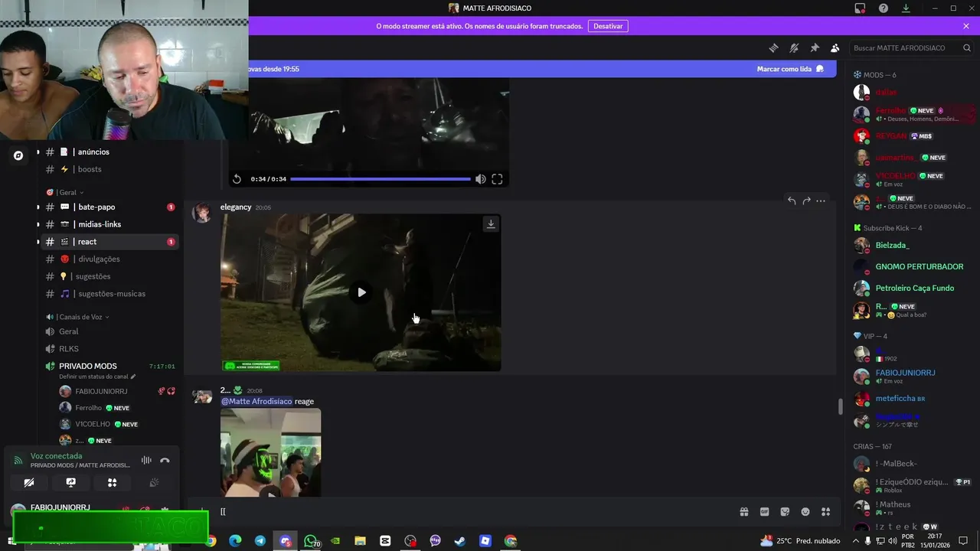
Task: Start an activity in voice panel
Action: point(112,483)
